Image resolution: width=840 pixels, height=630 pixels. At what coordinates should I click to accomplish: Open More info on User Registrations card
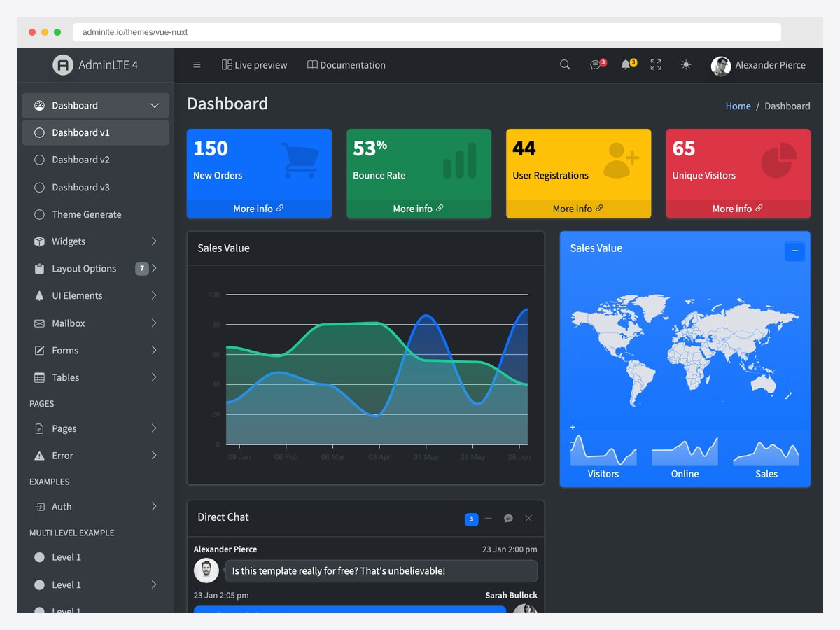coord(578,209)
